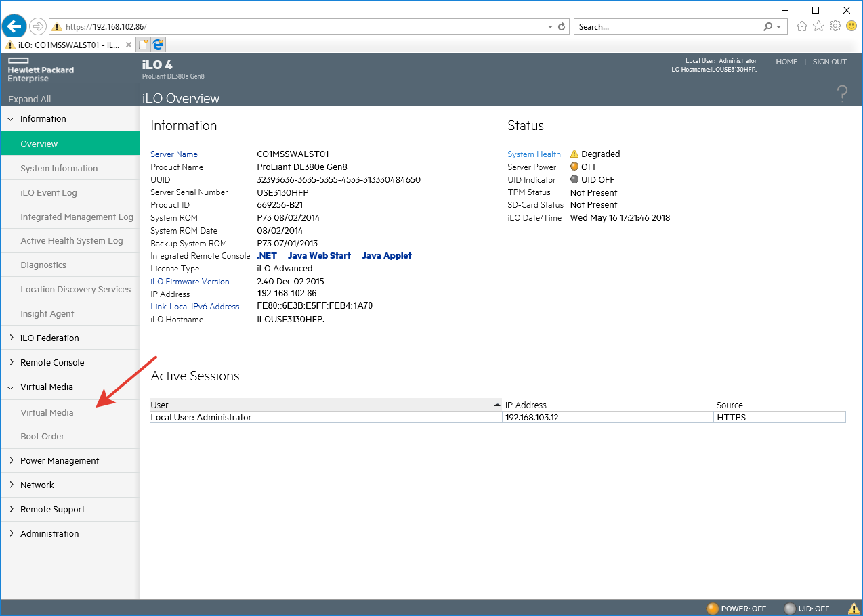Image resolution: width=863 pixels, height=616 pixels.
Task: Expand the Network section
Action: pyautogui.click(x=11, y=485)
